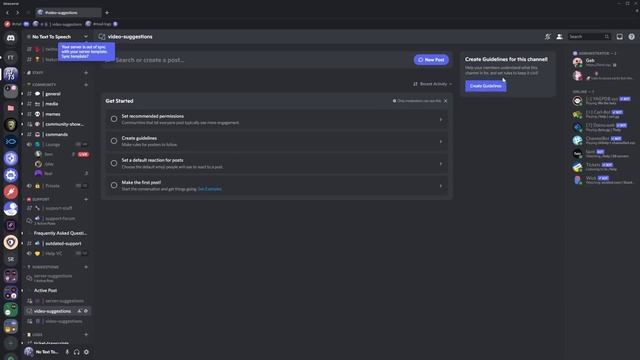Add channel plus in SUGGESTIONS category
Screen dimensions: 640x360
86,267
